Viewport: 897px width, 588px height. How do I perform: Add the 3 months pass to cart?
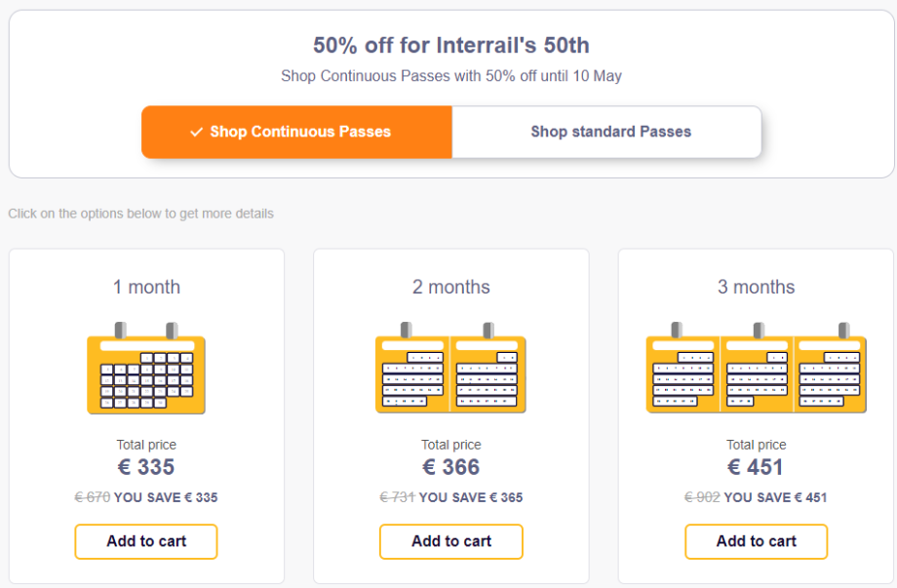(756, 541)
